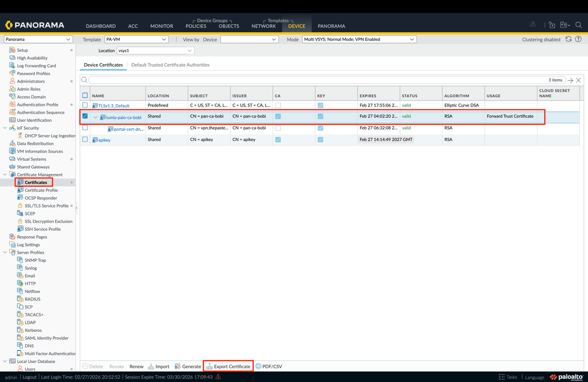588x382 pixels.
Task: Toggle CA checkbox in TLSv1.3_Default row
Action: point(278,105)
